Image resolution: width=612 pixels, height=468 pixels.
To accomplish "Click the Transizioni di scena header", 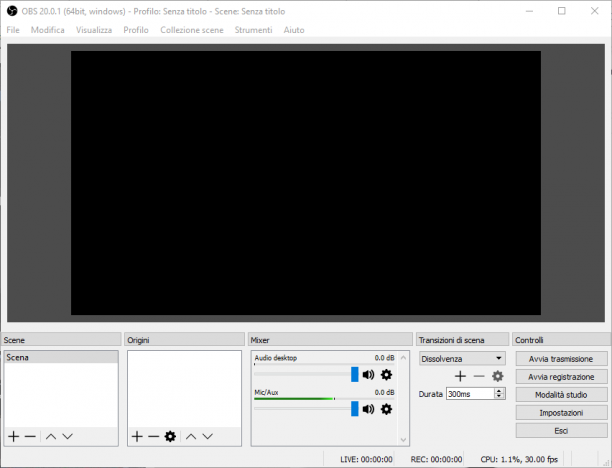I will point(463,340).
